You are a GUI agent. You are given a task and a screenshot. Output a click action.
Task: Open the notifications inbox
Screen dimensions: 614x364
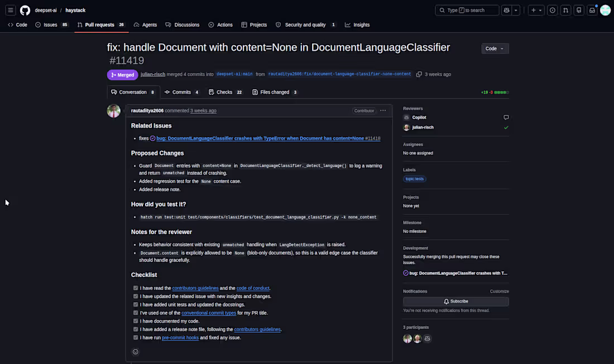[592, 10]
